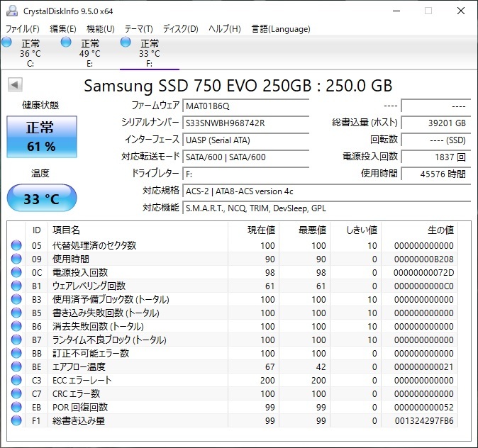Switch to disk E: 49 °C tab

tap(89, 52)
